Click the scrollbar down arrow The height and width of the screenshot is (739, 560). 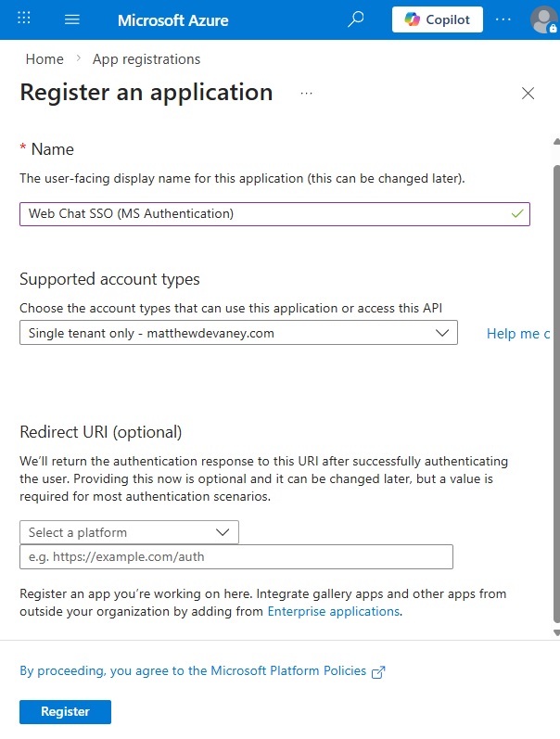[x=555, y=632]
